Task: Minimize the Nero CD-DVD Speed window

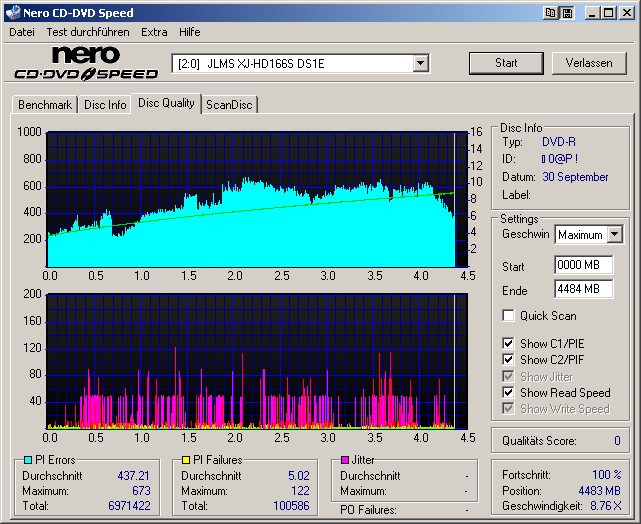Action: pyautogui.click(x=593, y=13)
